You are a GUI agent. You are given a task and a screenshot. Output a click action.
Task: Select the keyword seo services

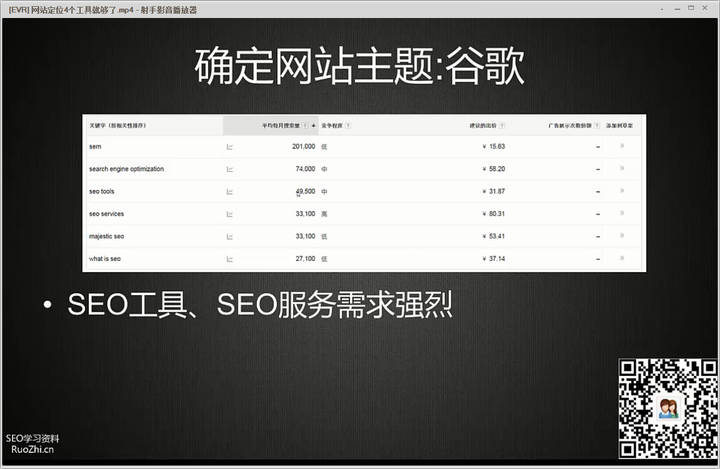point(107,214)
